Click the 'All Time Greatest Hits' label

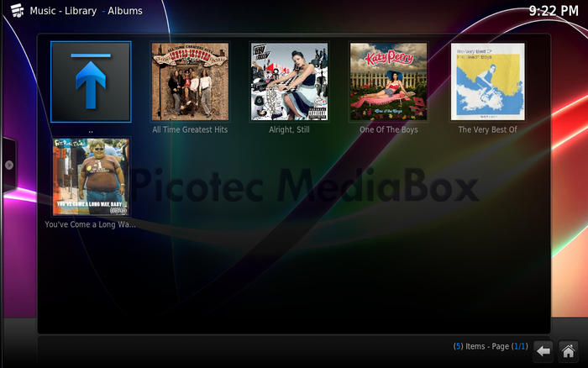190,129
